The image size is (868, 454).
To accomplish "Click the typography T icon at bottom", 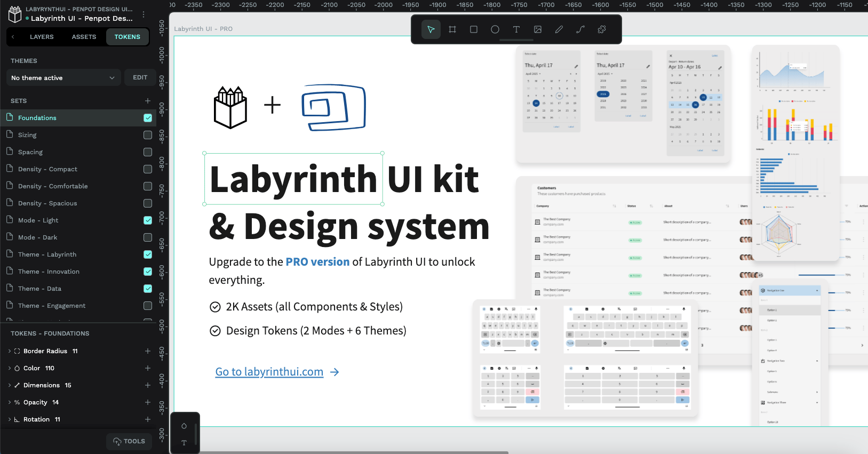I will click(x=184, y=443).
